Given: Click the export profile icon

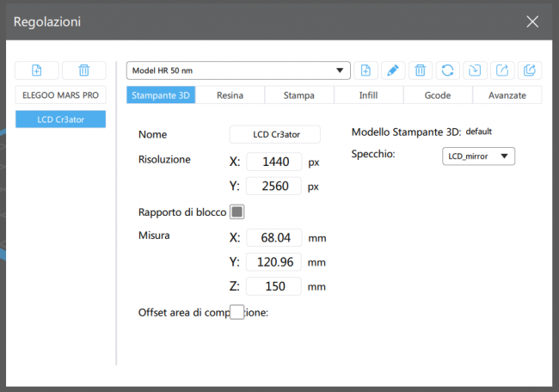Looking at the screenshot, I should (x=501, y=70).
